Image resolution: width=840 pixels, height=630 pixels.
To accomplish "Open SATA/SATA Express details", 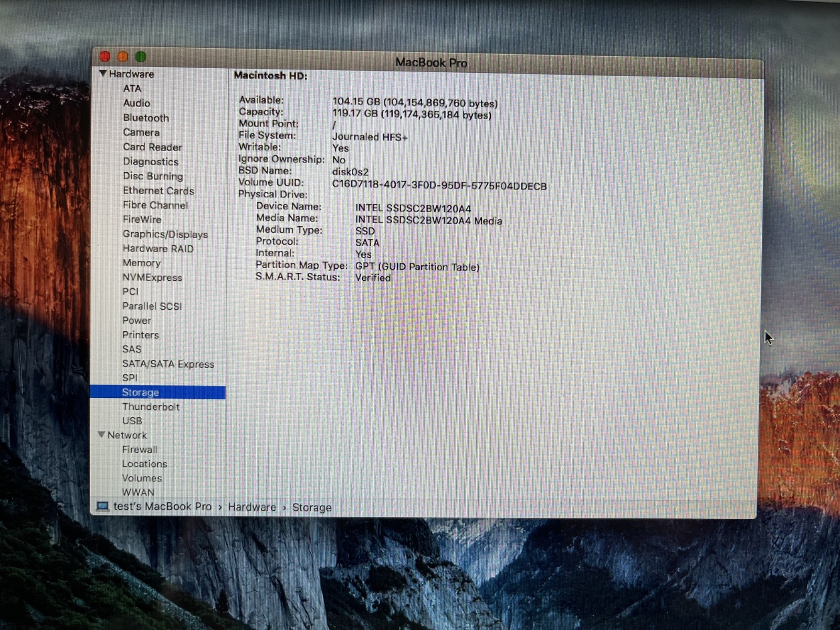I will (168, 364).
